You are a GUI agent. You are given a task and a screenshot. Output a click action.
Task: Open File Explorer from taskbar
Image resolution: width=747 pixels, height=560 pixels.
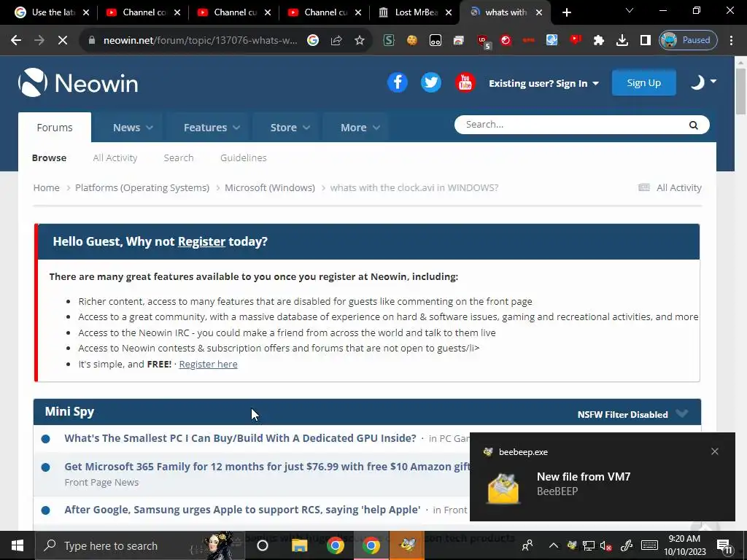point(300,545)
